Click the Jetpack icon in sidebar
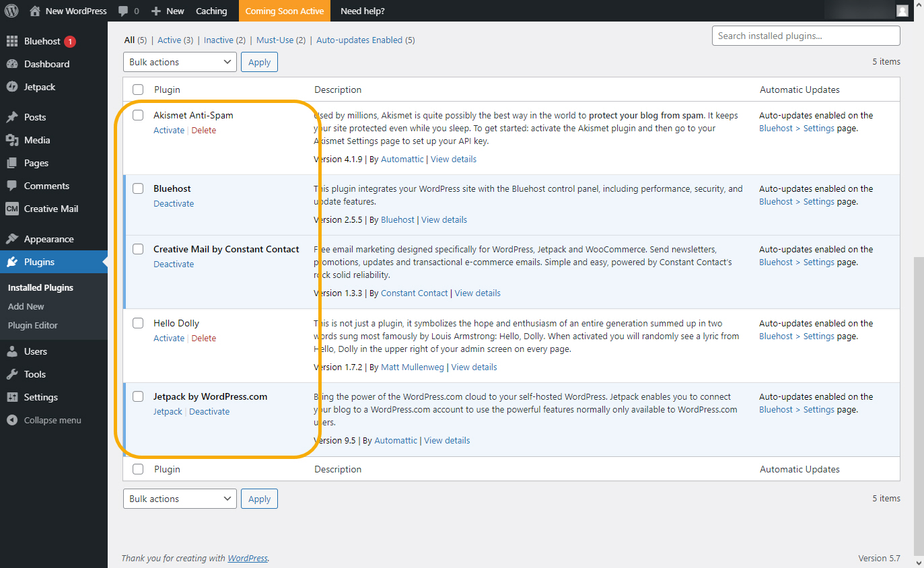Image resolution: width=924 pixels, height=568 pixels. (x=12, y=87)
